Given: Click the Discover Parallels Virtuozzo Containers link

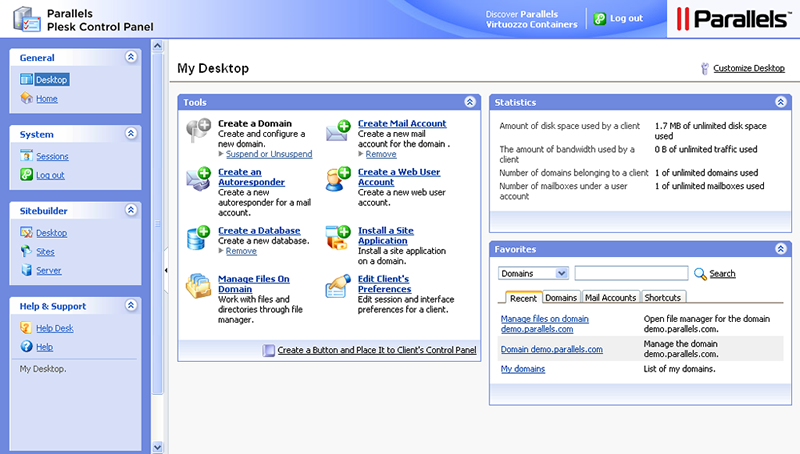Looking at the screenshot, I should [x=531, y=19].
